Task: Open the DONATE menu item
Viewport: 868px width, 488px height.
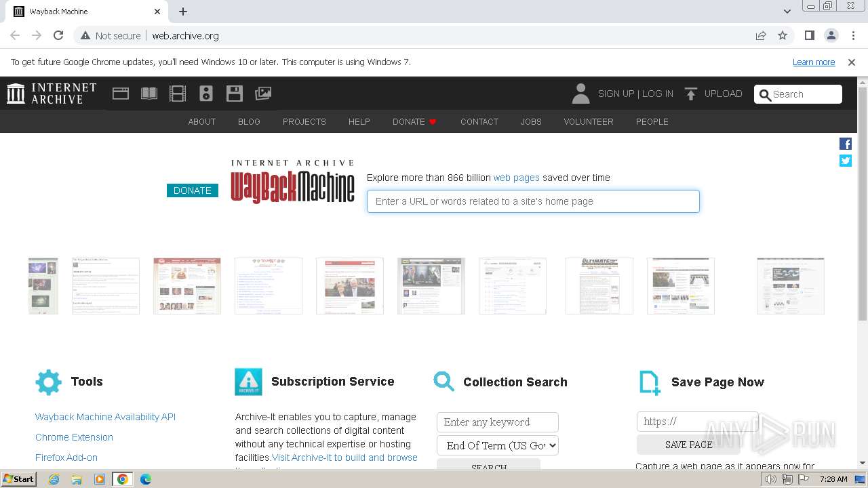Action: pyautogui.click(x=414, y=121)
